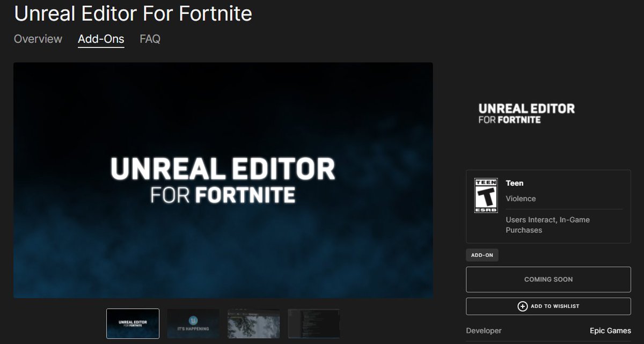Select the Add-Ons tab
Image resolution: width=644 pixels, height=344 pixels.
(x=101, y=39)
